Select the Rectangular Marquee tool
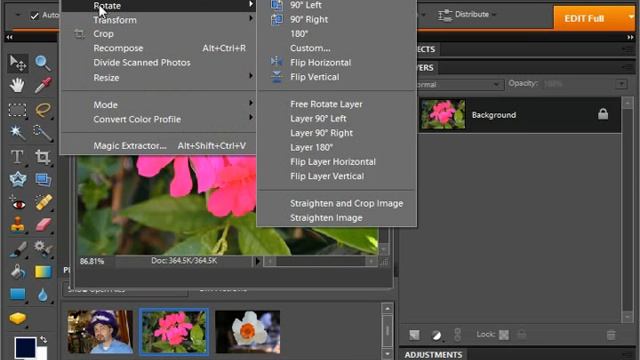The width and height of the screenshot is (640, 360). click(x=18, y=110)
